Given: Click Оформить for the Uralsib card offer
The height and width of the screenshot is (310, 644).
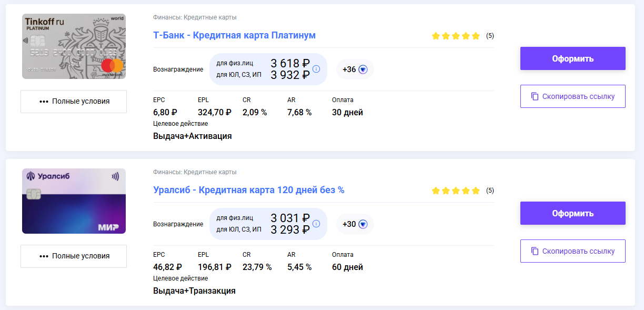Looking at the screenshot, I should click(573, 213).
